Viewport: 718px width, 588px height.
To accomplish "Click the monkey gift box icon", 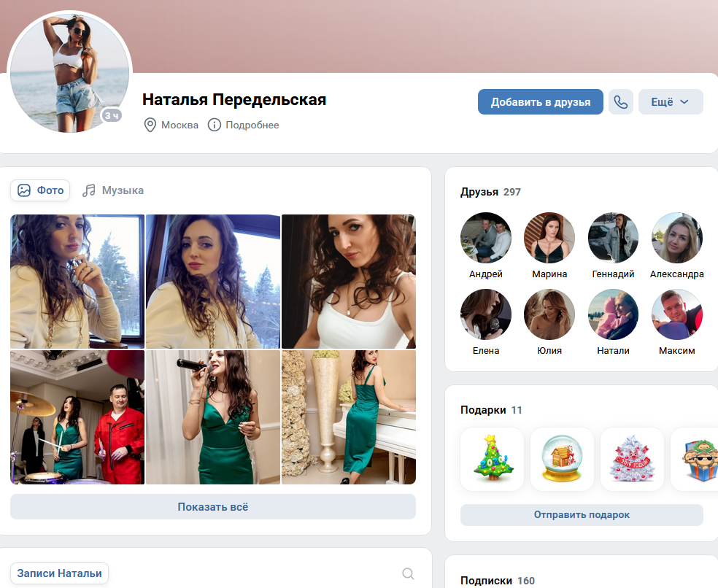I will click(695, 459).
